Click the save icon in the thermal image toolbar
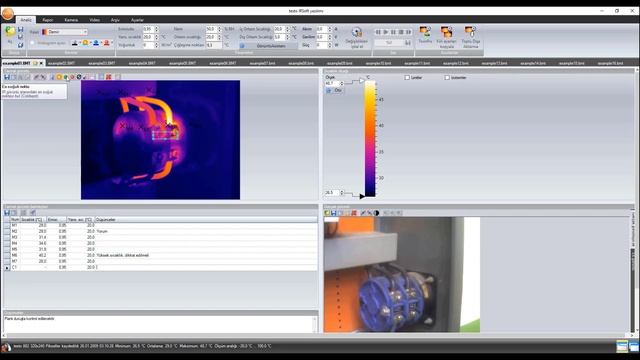This screenshot has width=640, height=360. click(7, 77)
